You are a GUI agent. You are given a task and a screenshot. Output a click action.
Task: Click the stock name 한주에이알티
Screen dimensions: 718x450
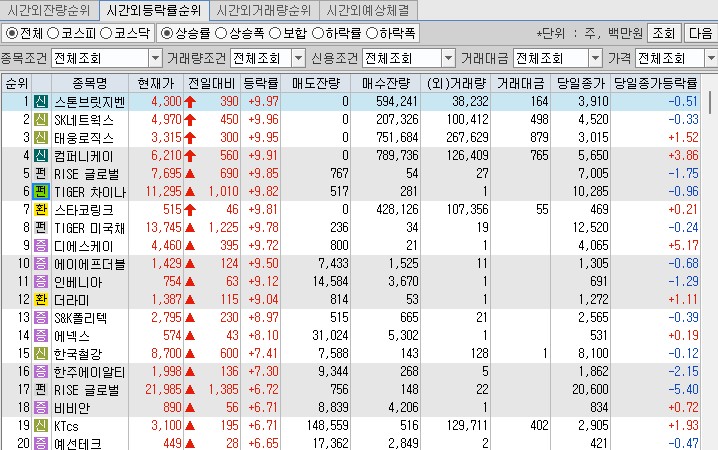[x=90, y=372]
